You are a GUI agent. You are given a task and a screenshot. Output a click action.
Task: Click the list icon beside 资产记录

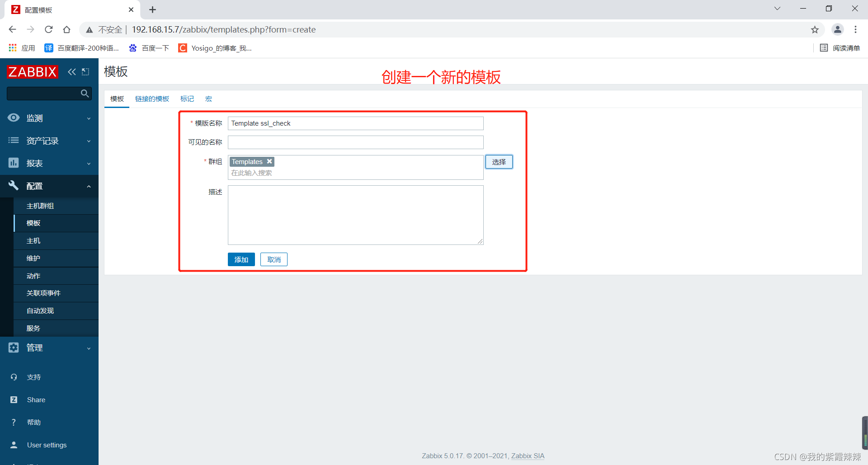click(x=14, y=141)
